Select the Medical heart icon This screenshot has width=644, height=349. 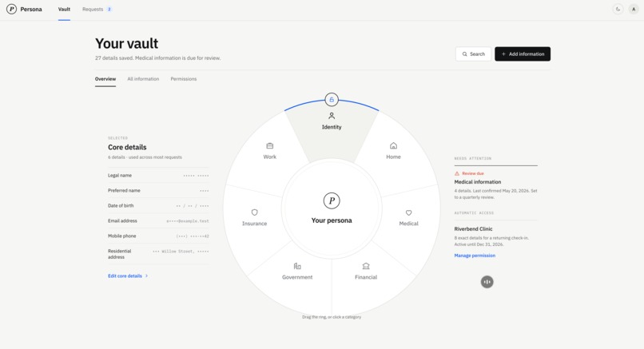(408, 212)
